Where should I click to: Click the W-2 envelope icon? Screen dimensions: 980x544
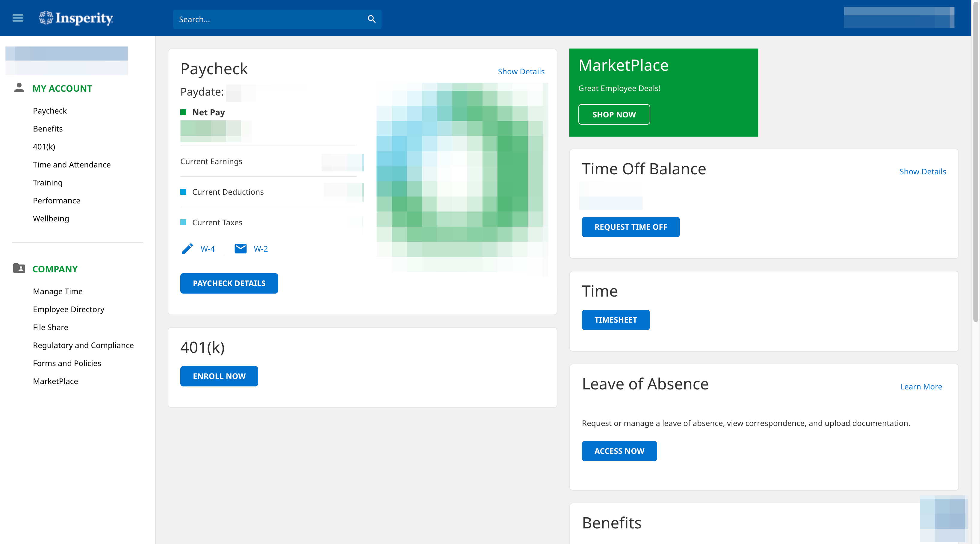tap(241, 249)
